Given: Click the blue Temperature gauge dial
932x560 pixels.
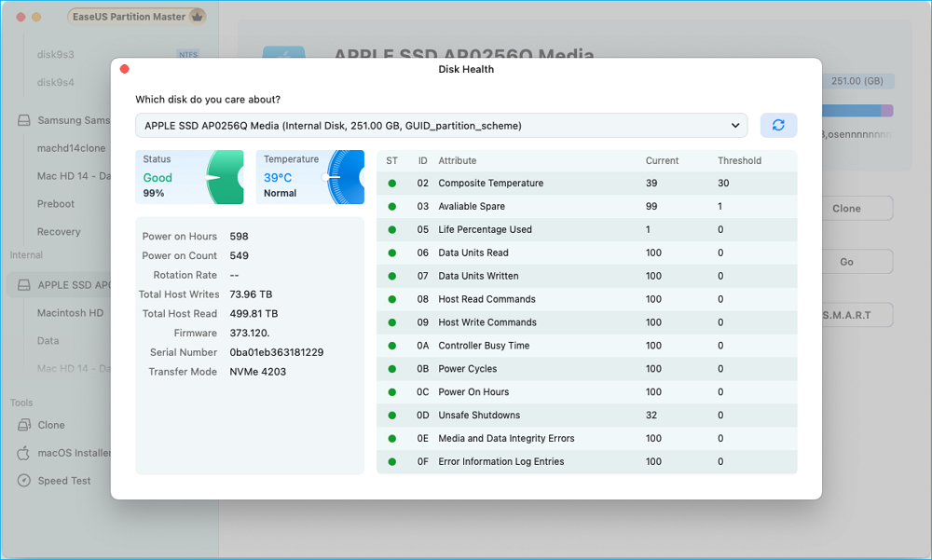Looking at the screenshot, I should point(345,177).
